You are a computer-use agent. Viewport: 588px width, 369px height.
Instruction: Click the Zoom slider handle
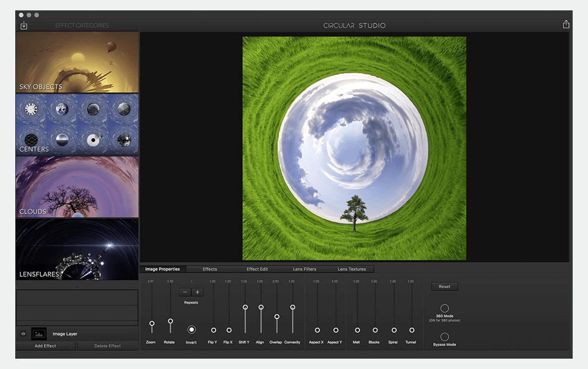click(152, 323)
